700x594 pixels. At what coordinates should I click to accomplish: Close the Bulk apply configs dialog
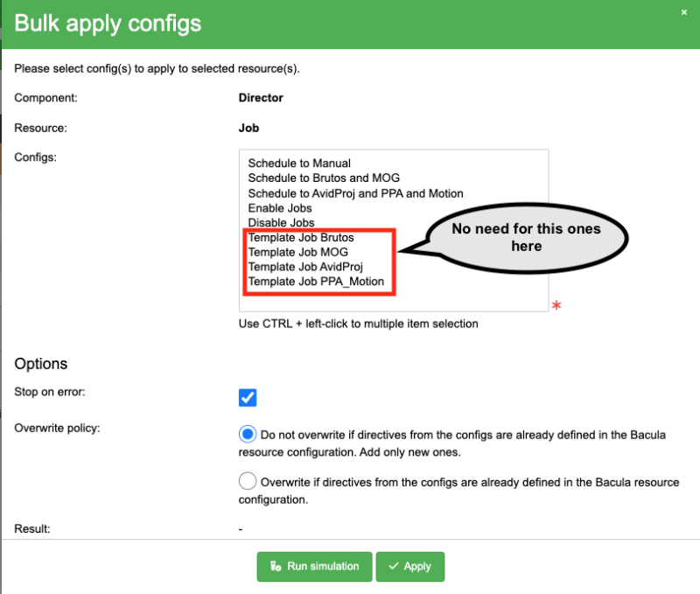[683, 12]
